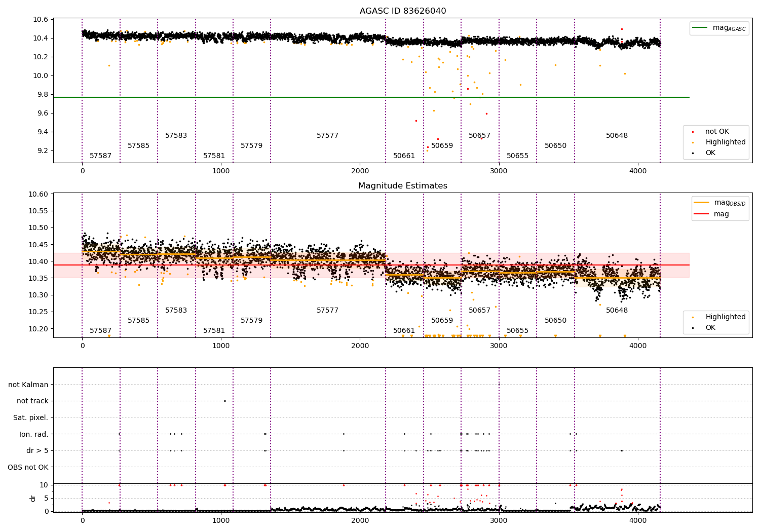Click label 57583 in the Magnitude Estimates plot

click(x=176, y=311)
